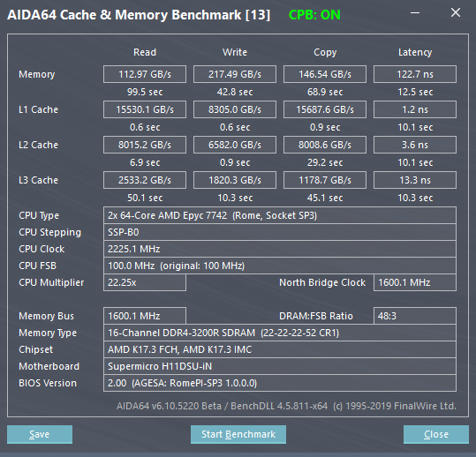Select the Memory Write 217.49 GB/s box

[x=235, y=74]
